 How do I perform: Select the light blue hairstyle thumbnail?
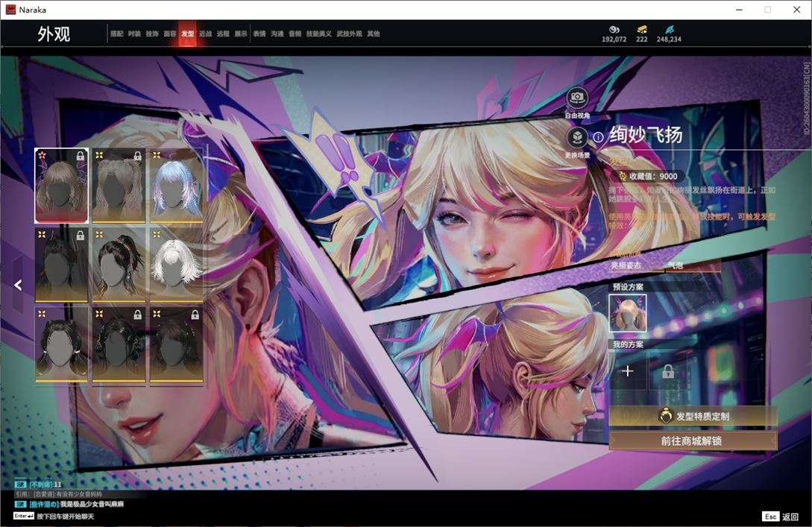pos(176,186)
